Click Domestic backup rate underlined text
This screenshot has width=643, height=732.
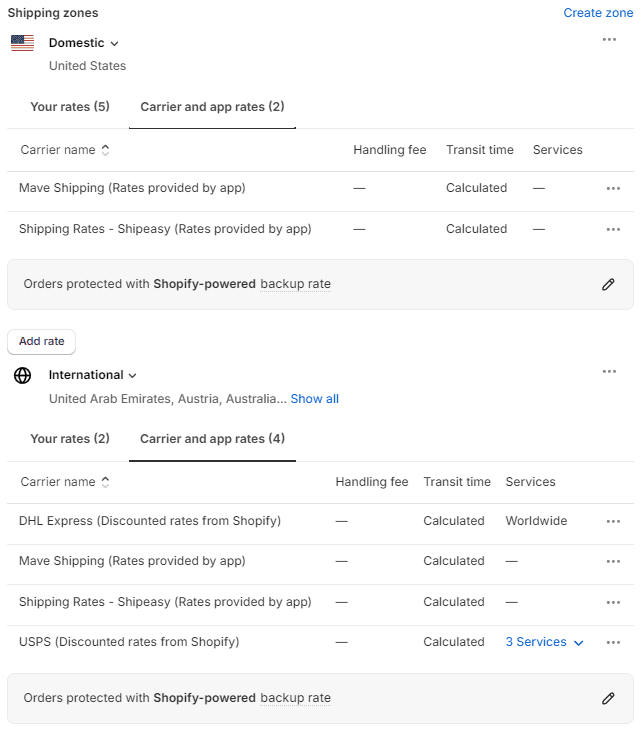click(x=296, y=284)
